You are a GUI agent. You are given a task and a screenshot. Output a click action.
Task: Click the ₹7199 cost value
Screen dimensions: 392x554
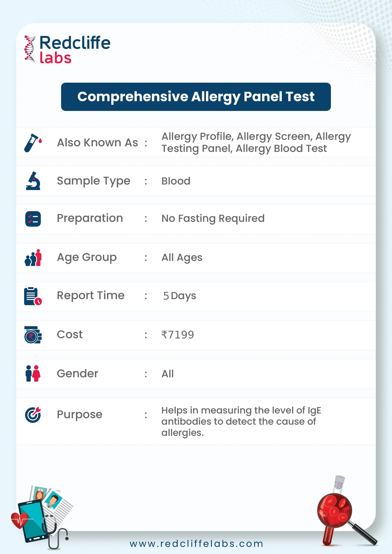point(178,335)
